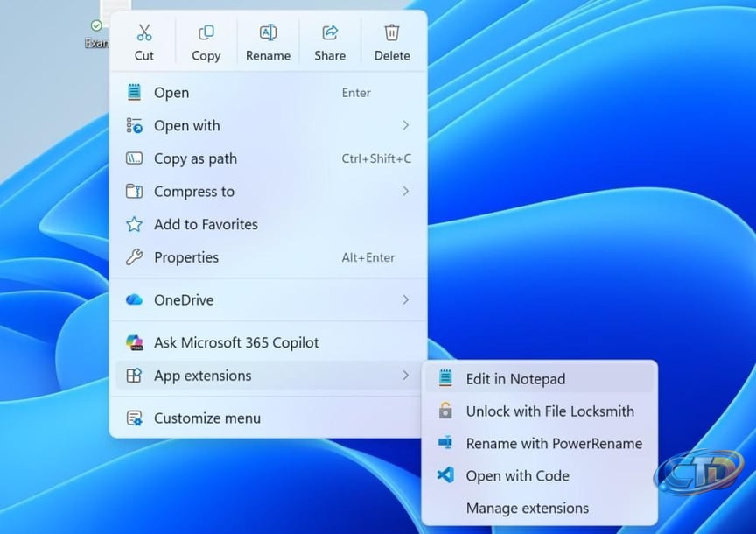Click the Notepad icon in the submenu
Screen dimensions: 756x534
[445, 378]
